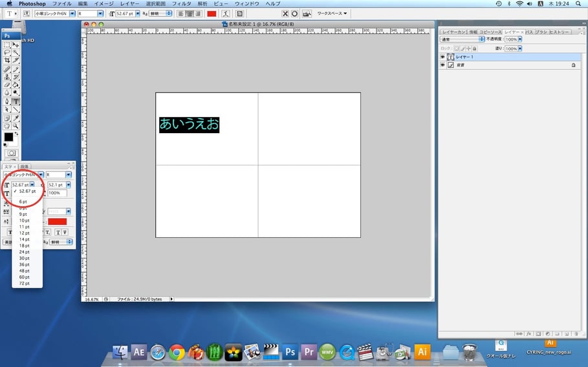Switch to the ヒストリー tab
The height and width of the screenshot is (367, 588).
559,31
